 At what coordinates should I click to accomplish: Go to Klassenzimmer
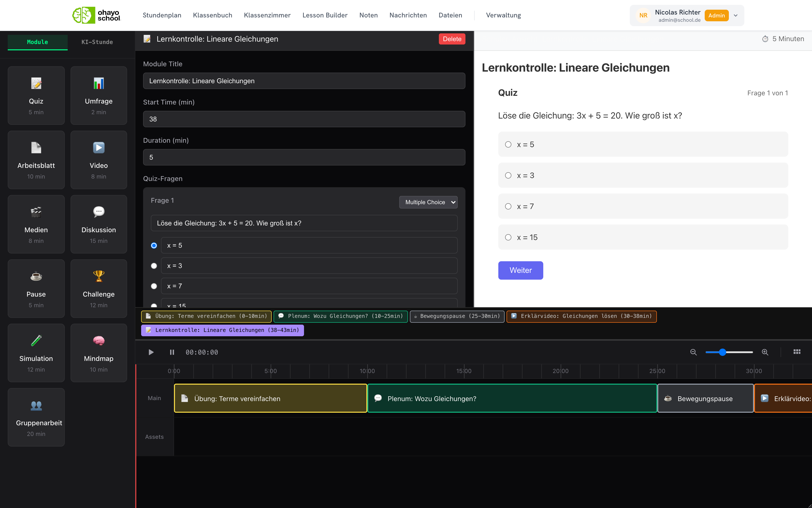tap(267, 15)
